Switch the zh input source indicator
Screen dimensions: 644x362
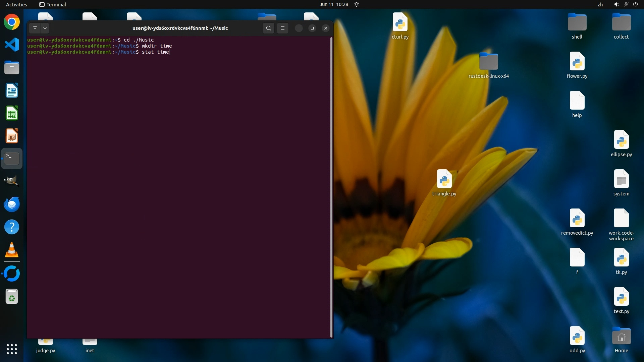[x=600, y=4]
